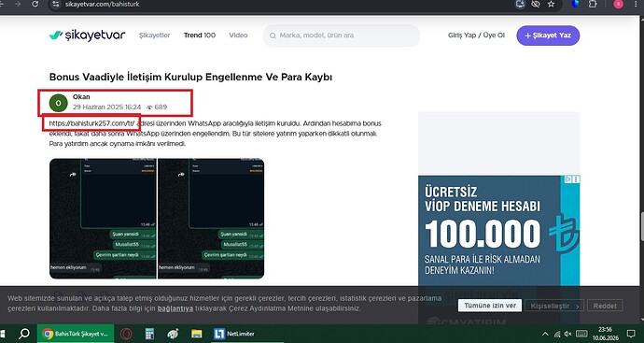644x343 pixels.
Task: Click the browser forward arrow
Action: [18, 4]
